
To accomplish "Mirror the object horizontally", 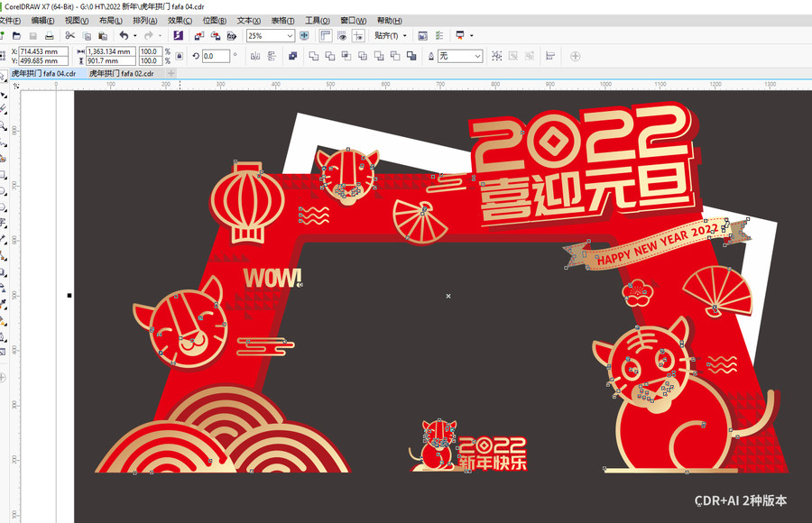I will click(255, 56).
